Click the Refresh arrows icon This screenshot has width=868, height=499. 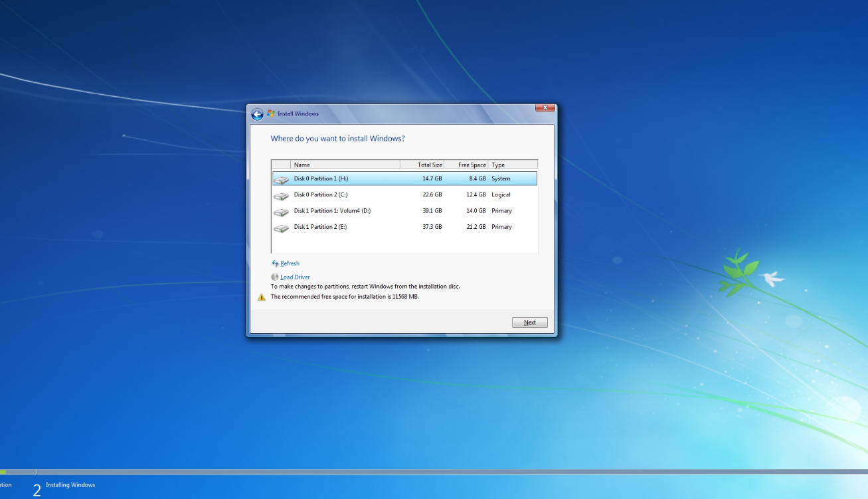point(275,263)
